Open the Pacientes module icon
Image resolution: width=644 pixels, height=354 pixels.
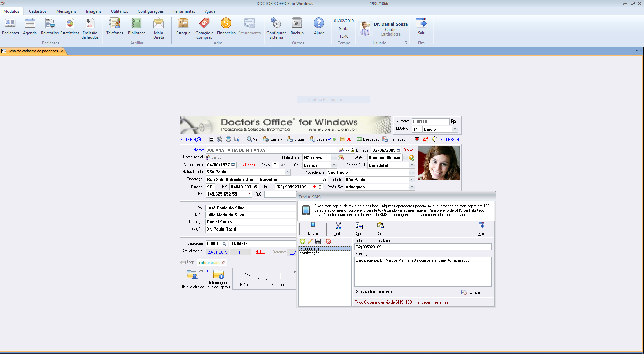tap(10, 27)
